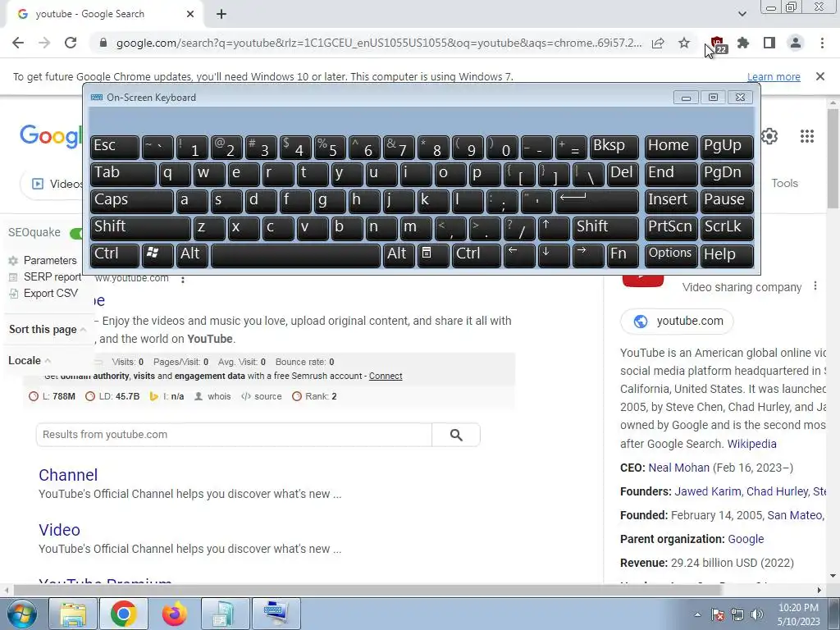Open Chrome three-dot menu
Viewport: 840px width, 630px height.
pos(822,43)
